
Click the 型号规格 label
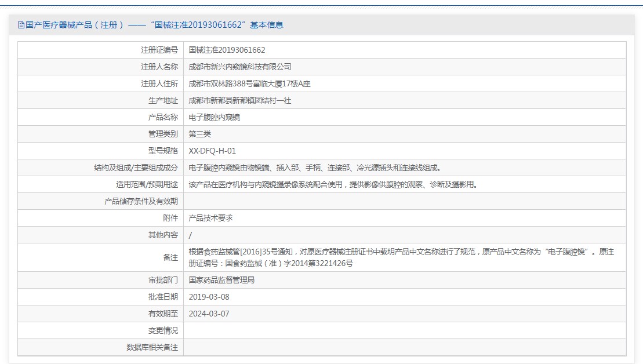(x=163, y=151)
